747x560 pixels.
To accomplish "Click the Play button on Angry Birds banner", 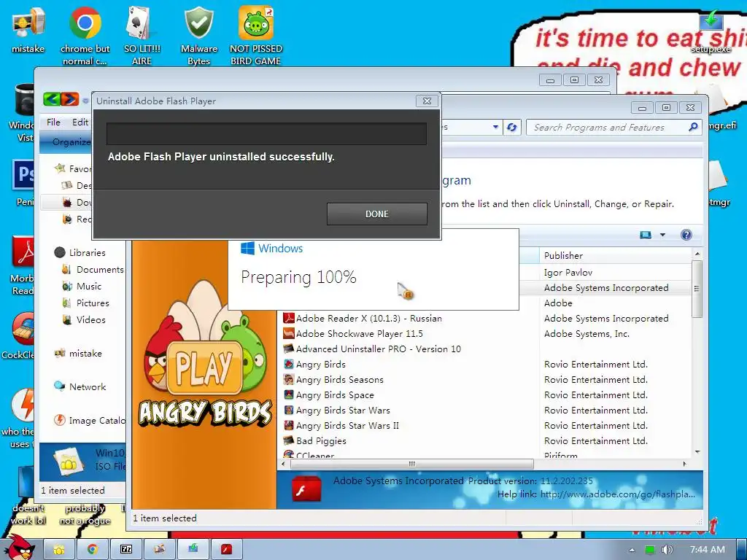I will [x=204, y=369].
